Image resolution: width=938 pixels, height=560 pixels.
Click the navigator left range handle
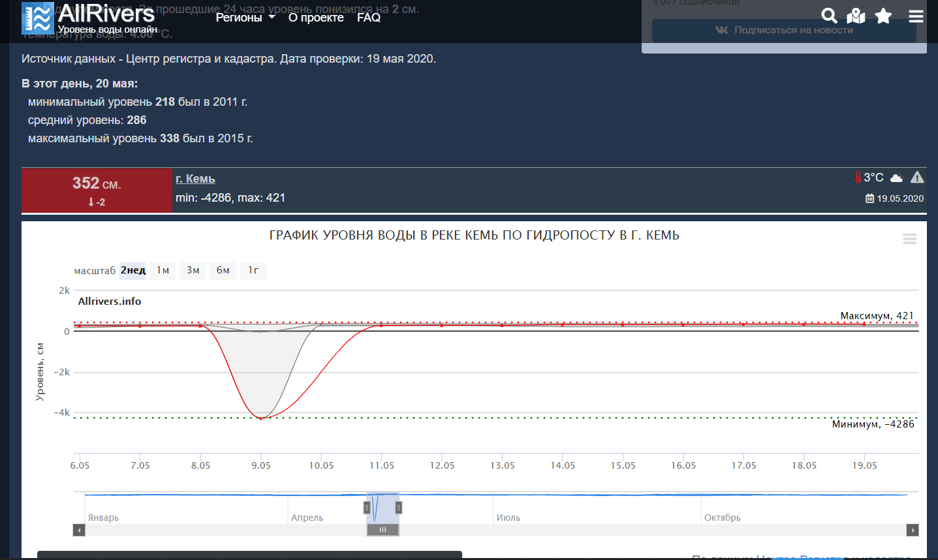tap(367, 507)
